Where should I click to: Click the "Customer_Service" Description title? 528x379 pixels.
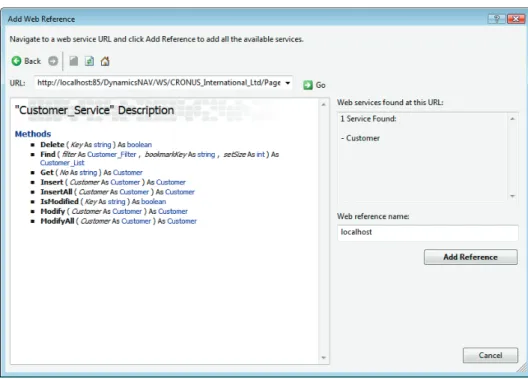tap(94, 110)
